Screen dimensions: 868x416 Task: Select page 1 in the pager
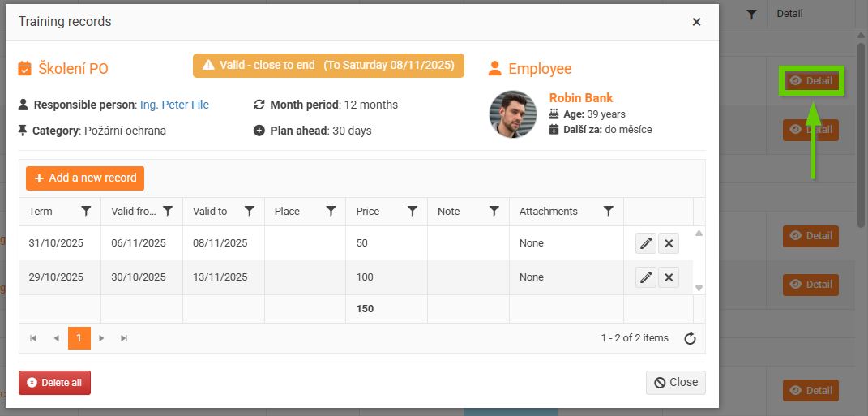pos(79,338)
